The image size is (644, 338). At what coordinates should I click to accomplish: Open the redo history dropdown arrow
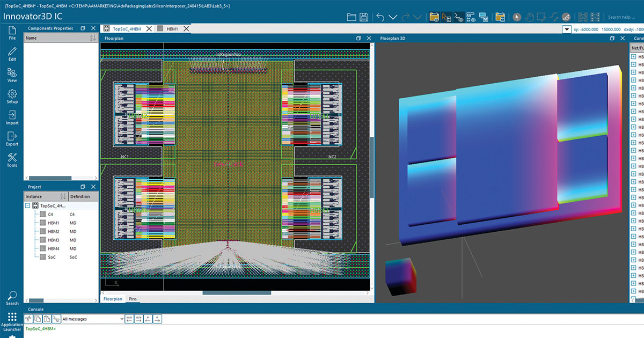[x=419, y=17]
